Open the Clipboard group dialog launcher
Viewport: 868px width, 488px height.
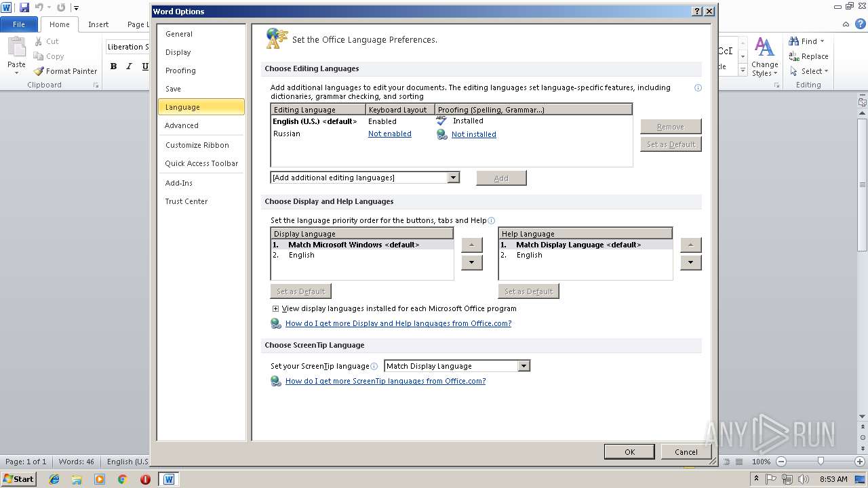coord(96,85)
